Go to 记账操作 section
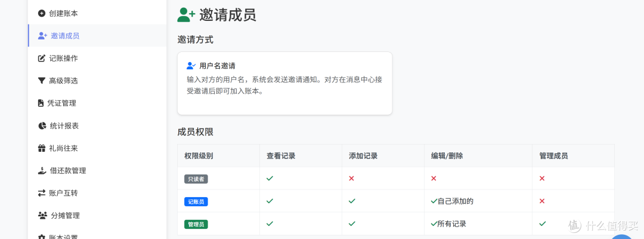The image size is (644, 239). (97, 59)
